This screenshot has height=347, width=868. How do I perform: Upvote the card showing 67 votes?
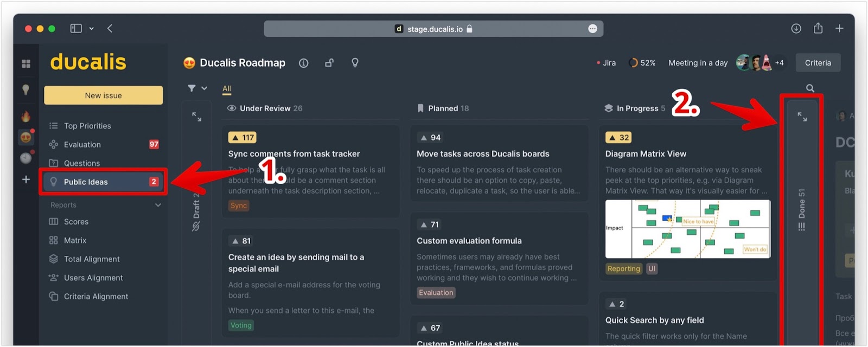coord(429,328)
